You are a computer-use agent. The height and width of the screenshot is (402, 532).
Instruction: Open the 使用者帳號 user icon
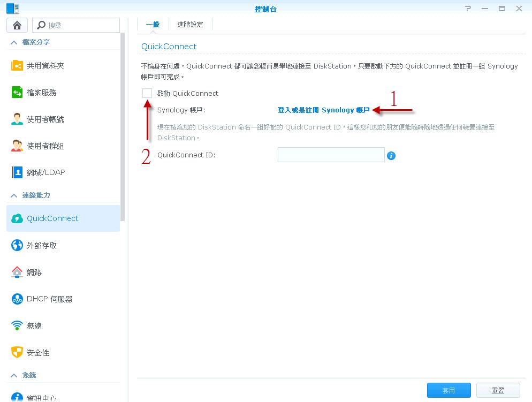coord(17,119)
